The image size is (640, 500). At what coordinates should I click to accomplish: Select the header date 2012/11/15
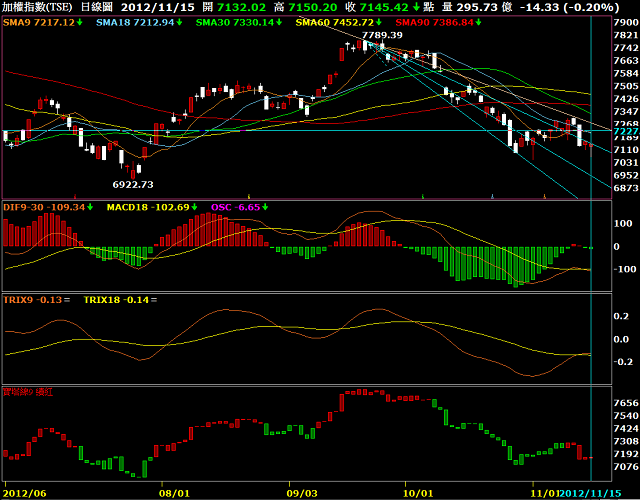click(x=158, y=7)
